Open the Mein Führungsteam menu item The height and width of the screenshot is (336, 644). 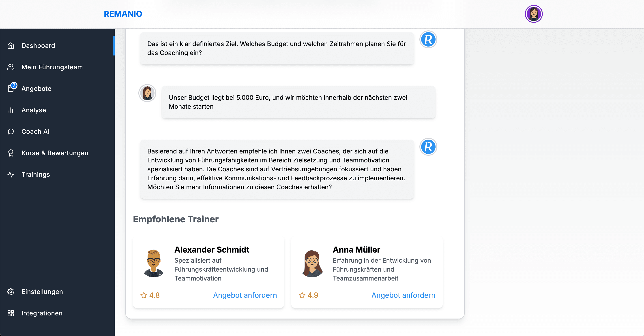[x=52, y=67]
